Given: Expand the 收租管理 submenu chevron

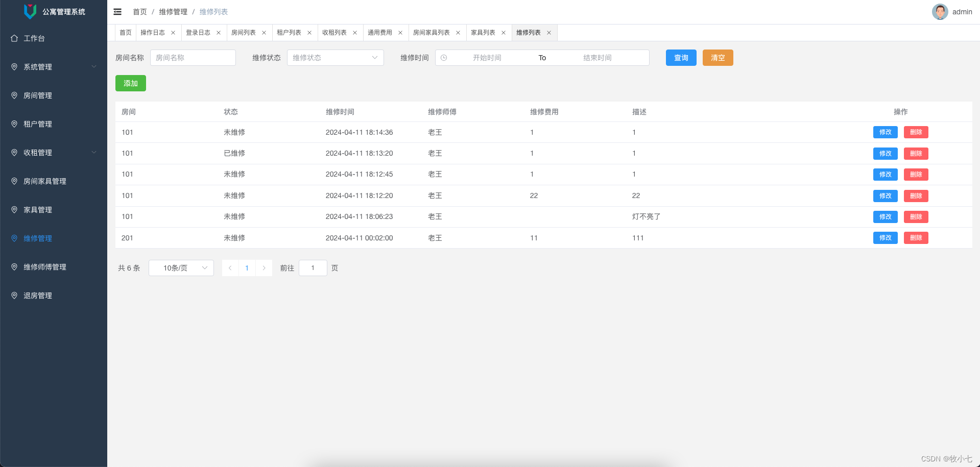Looking at the screenshot, I should click(94, 153).
